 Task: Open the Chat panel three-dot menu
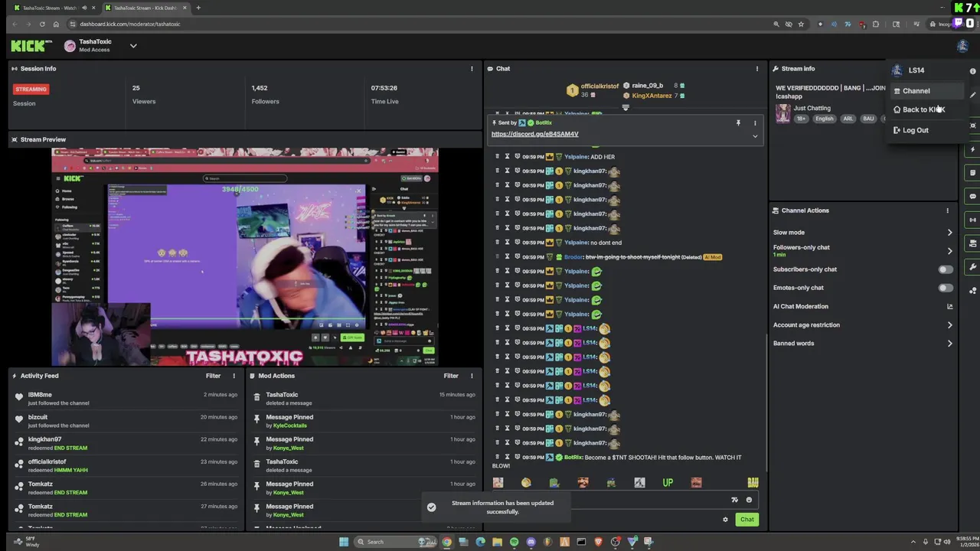coord(757,69)
